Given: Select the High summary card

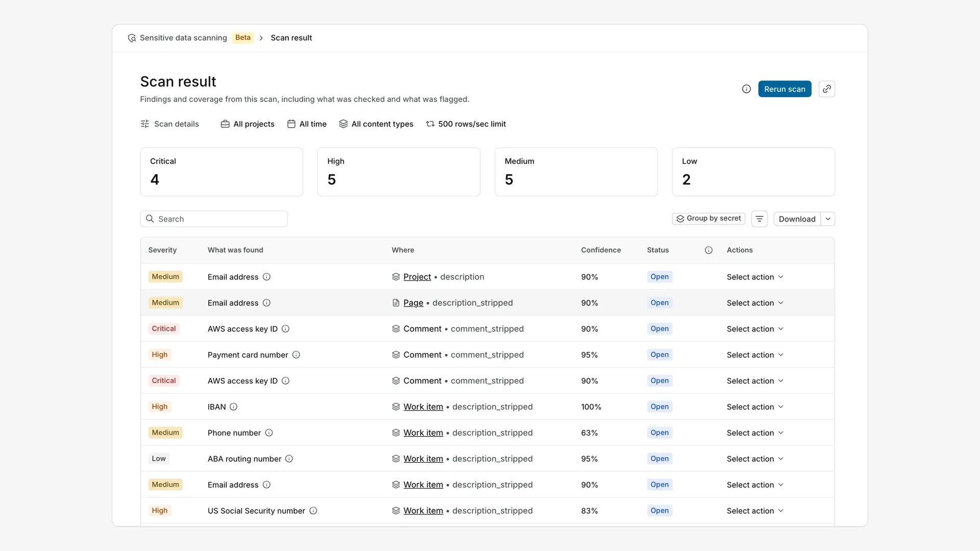Looking at the screenshot, I should point(399,172).
